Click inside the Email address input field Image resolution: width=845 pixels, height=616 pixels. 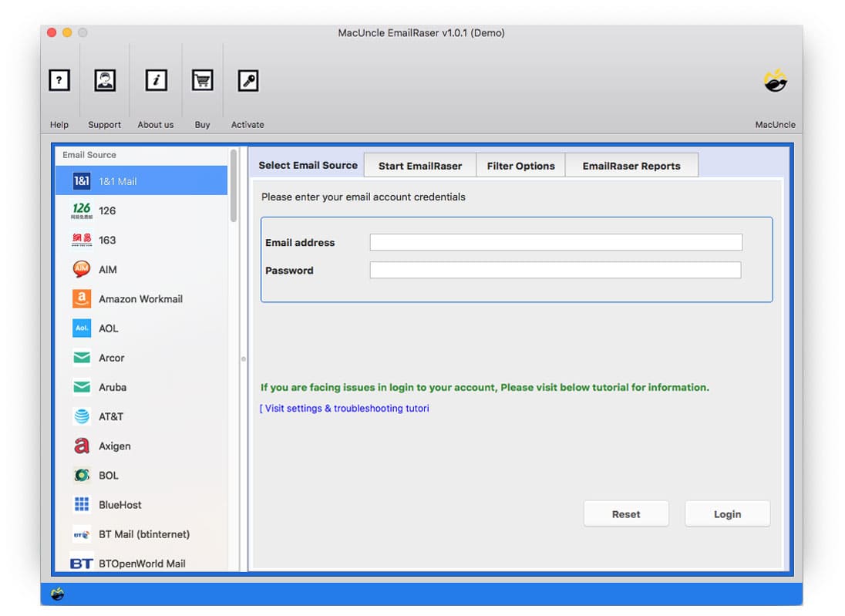click(555, 241)
